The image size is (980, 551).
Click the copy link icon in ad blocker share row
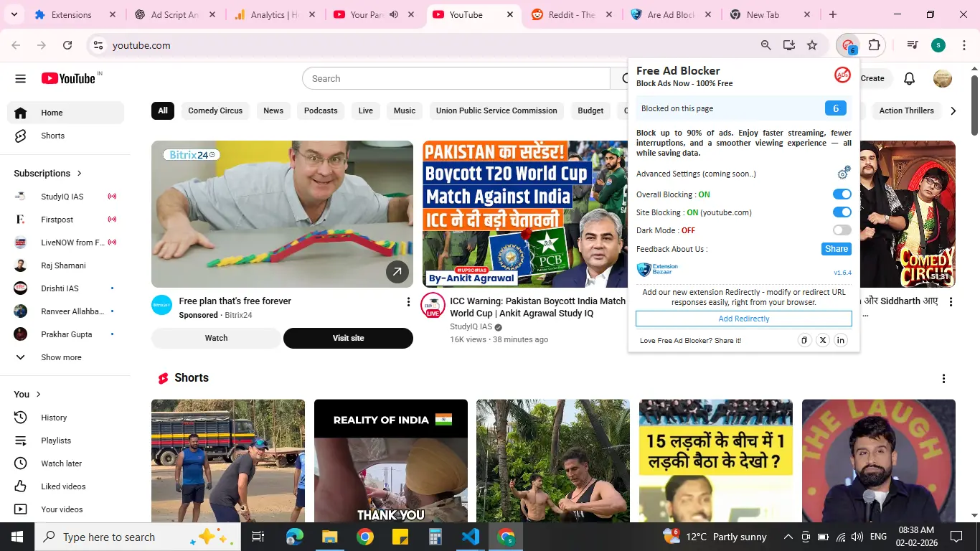pos(804,340)
